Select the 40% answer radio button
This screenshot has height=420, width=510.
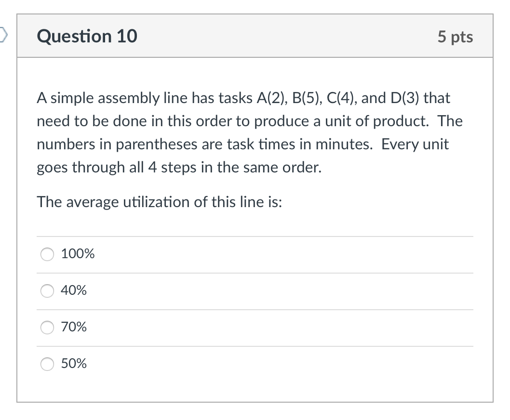click(x=47, y=291)
